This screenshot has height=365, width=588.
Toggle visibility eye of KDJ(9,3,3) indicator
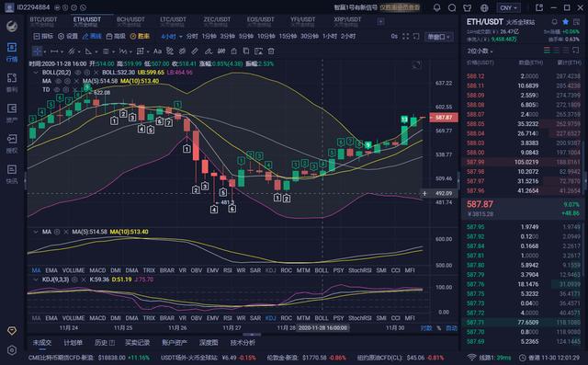tap(74, 279)
